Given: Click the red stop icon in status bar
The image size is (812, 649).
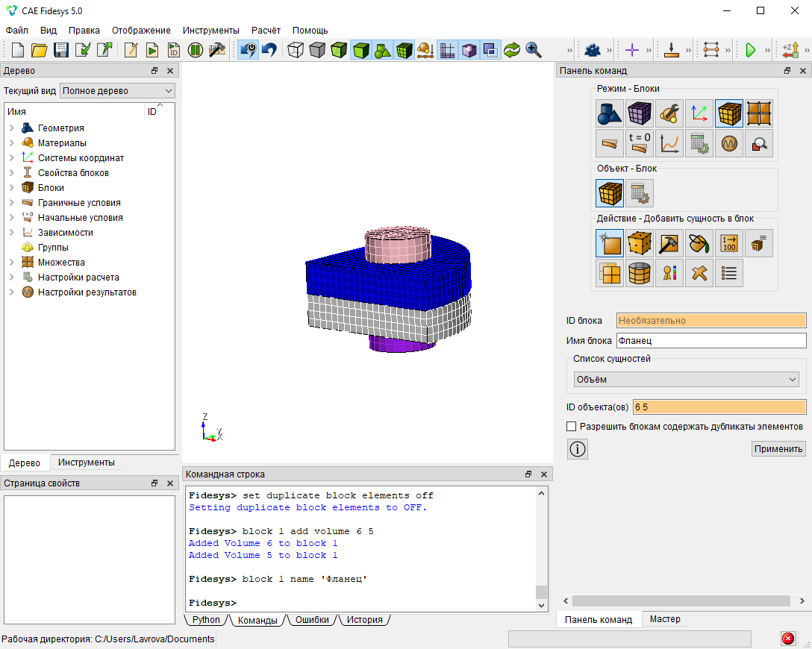Looking at the screenshot, I should click(787, 639).
